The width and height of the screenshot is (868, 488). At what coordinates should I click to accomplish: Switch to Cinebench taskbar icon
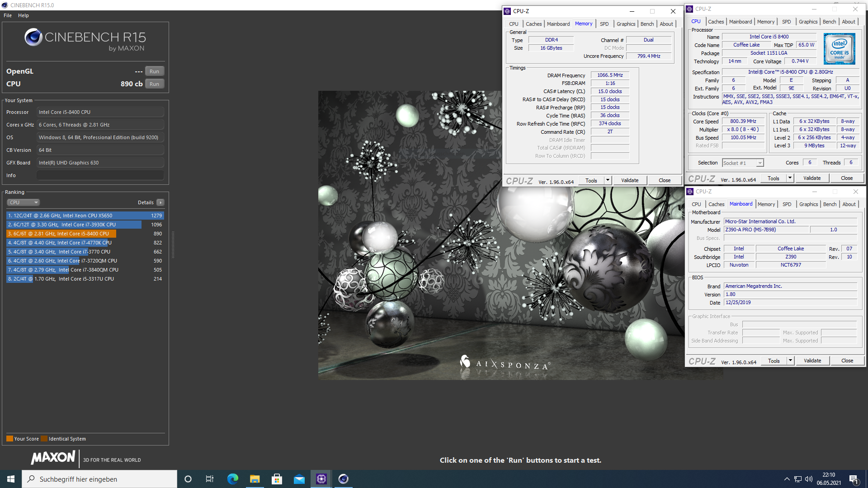[343, 479]
